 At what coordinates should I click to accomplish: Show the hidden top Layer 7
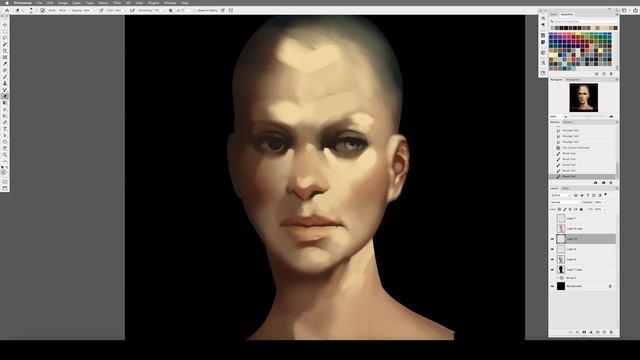pyautogui.click(x=552, y=218)
